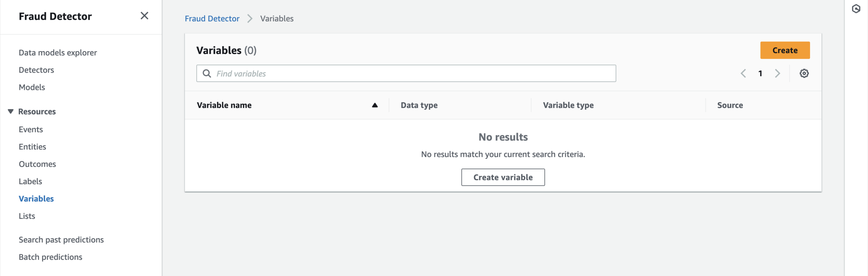Image resolution: width=868 pixels, height=276 pixels.
Task: Open Entities in sidebar
Action: click(32, 147)
